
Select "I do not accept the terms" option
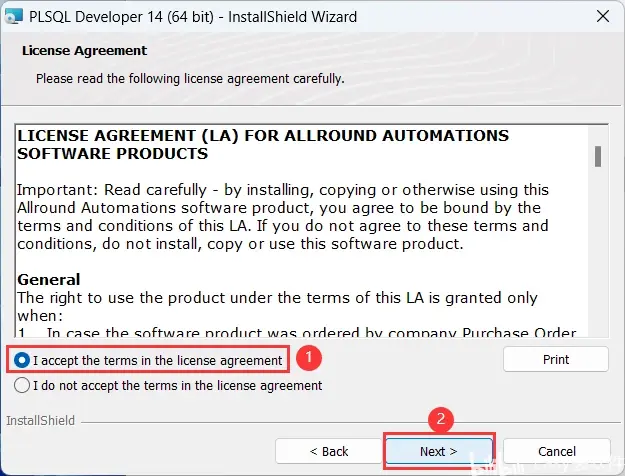pyautogui.click(x=22, y=386)
